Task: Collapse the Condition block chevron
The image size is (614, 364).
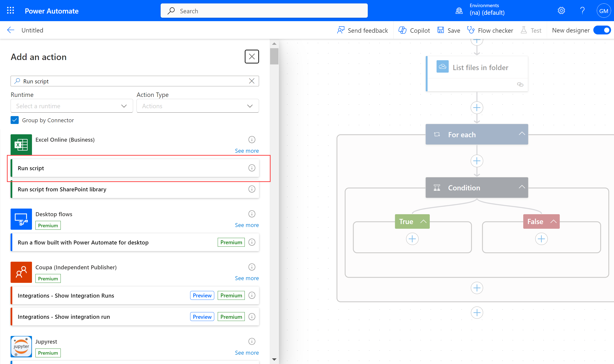Action: point(522,187)
